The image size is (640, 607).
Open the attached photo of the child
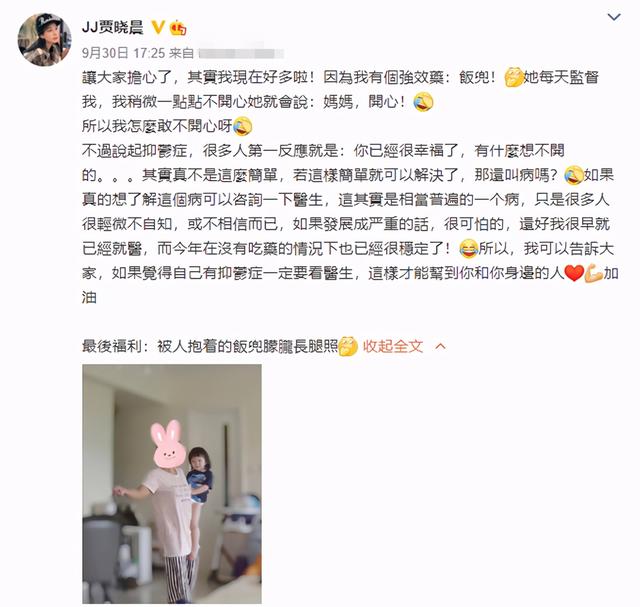point(172,484)
